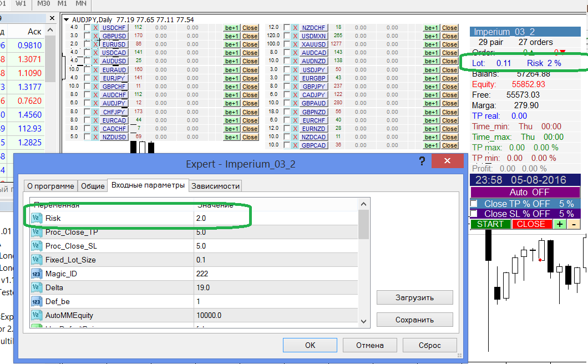Click be+1 button in EURUSD row
Screen dimensions: 588x364
[x=232, y=44]
